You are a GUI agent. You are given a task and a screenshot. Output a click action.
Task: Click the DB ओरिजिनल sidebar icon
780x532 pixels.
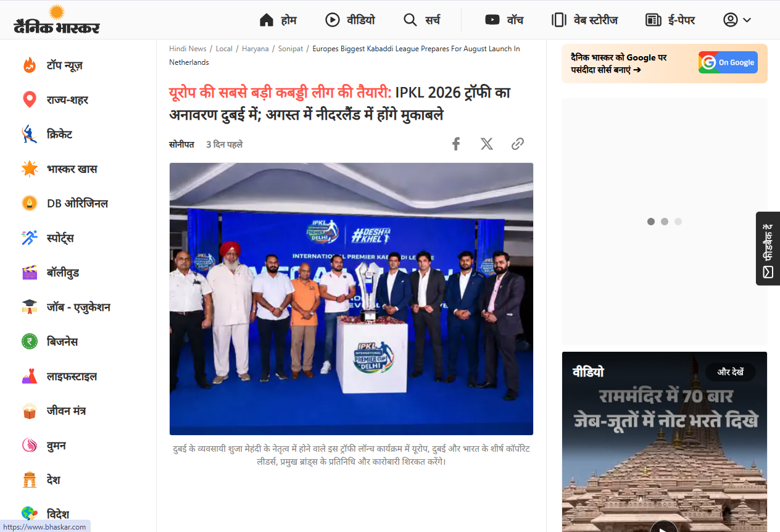30,203
